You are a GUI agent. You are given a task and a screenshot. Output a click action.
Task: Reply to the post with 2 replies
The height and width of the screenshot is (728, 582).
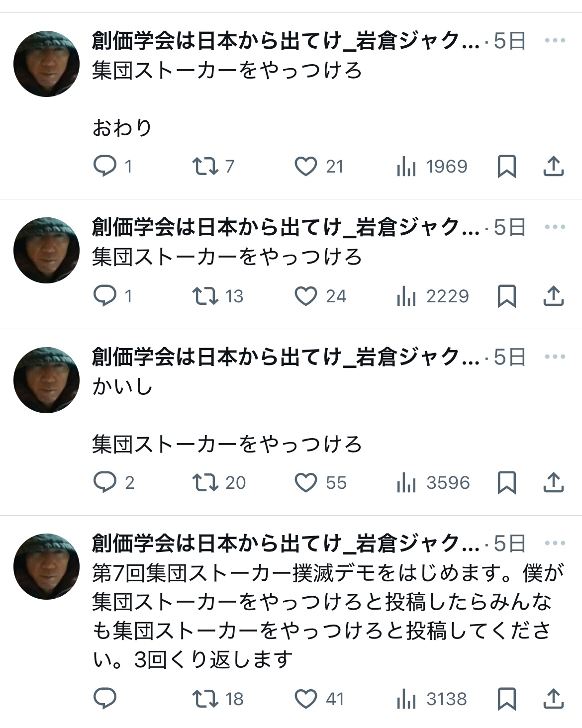[105, 482]
